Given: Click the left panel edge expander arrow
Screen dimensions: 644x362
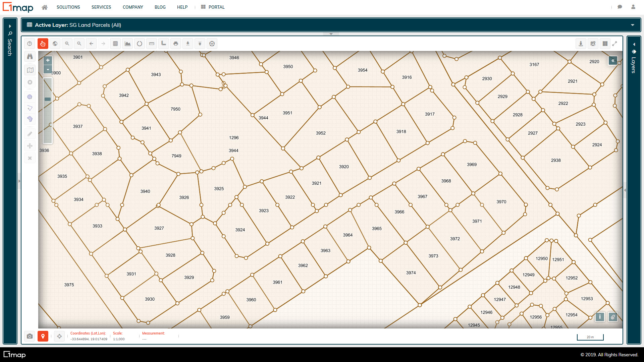Looking at the screenshot, I should 19,181.
